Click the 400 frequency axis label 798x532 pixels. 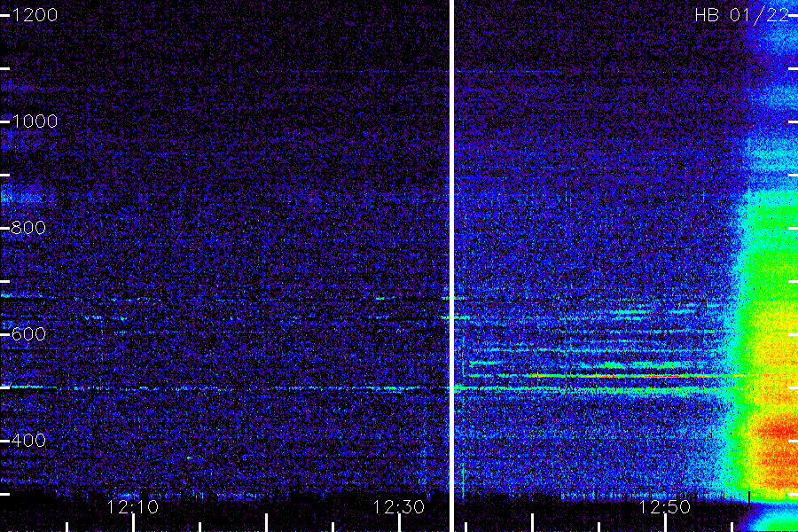(x=28, y=441)
